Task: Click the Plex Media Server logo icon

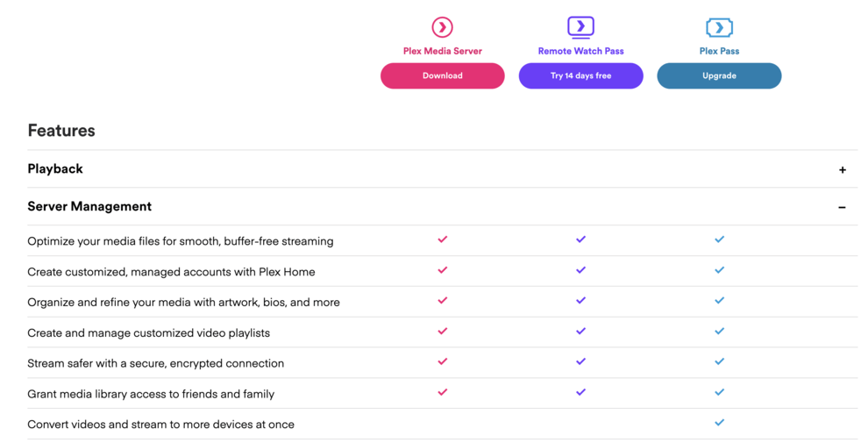Action: pyautogui.click(x=442, y=27)
